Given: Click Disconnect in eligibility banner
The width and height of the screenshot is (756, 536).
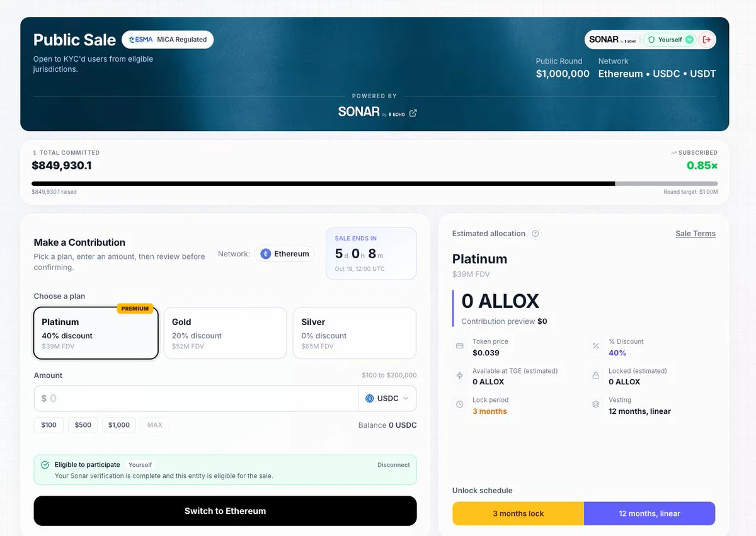Looking at the screenshot, I should tap(394, 465).
